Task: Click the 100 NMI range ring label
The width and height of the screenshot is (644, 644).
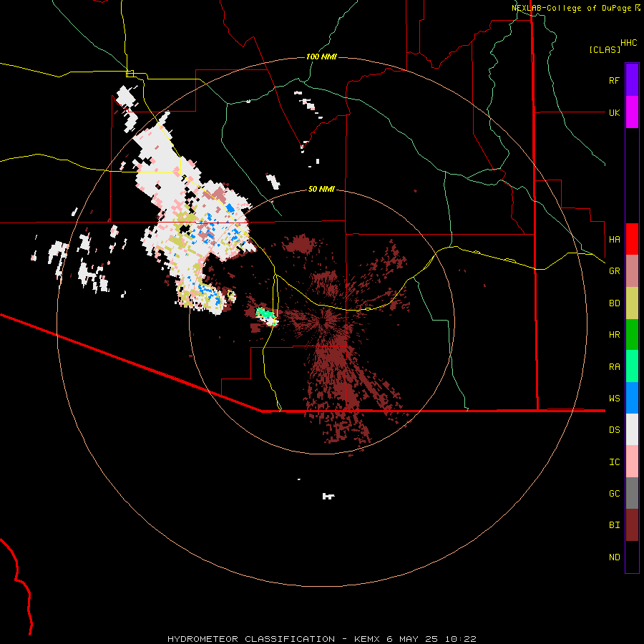Action: click(321, 57)
